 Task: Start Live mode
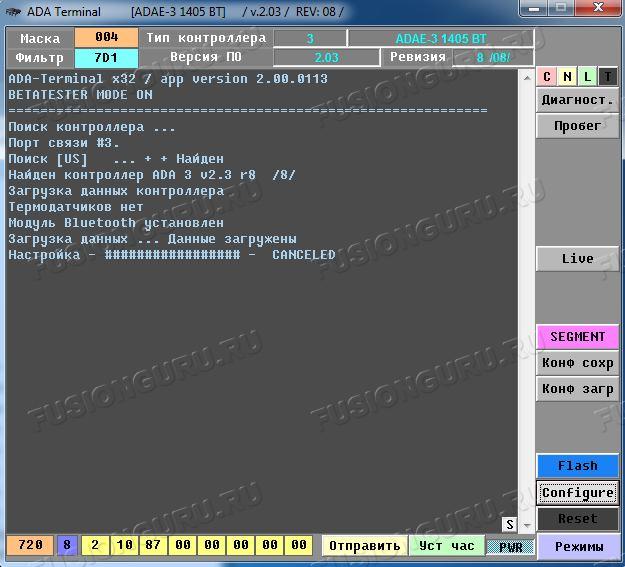click(x=578, y=259)
